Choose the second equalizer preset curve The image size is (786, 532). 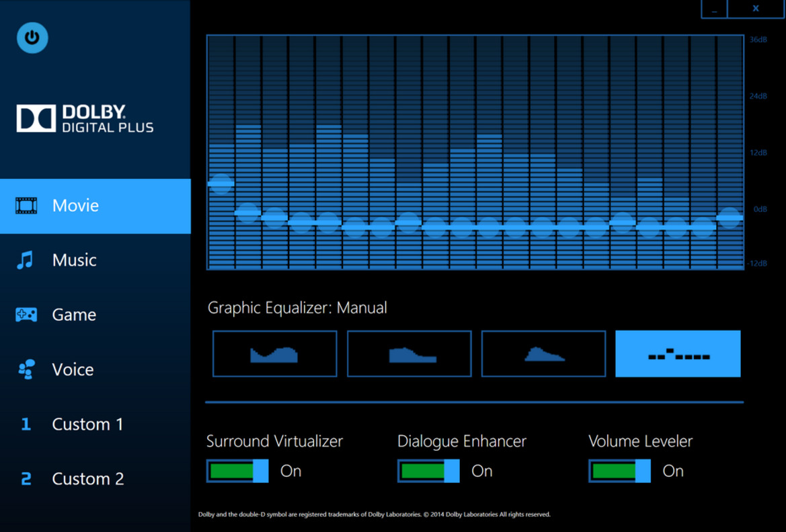click(409, 354)
